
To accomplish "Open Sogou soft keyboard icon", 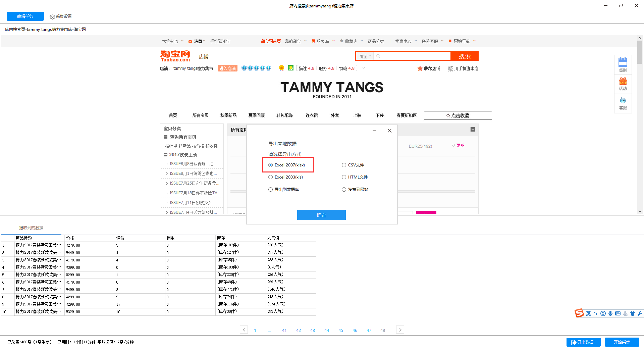I will pos(618,313).
